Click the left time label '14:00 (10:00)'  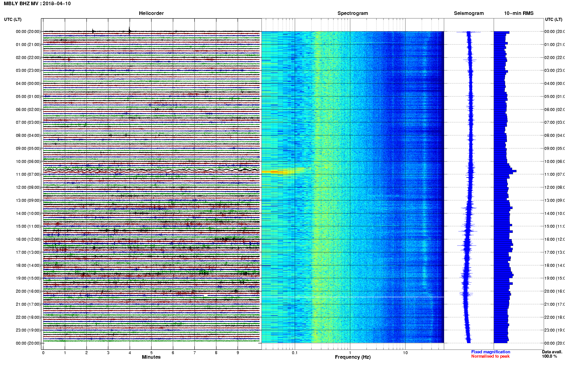[28, 213]
